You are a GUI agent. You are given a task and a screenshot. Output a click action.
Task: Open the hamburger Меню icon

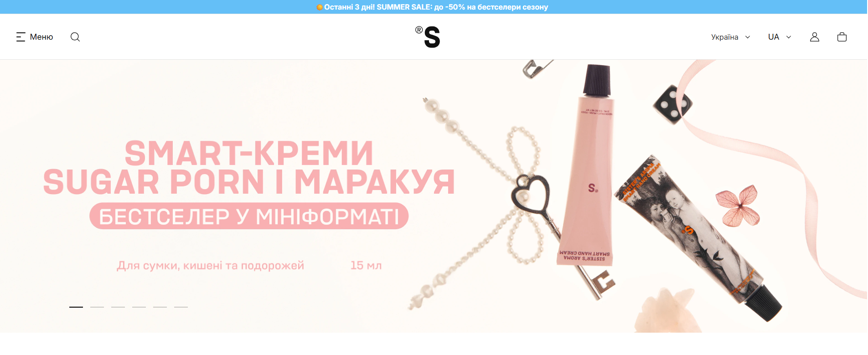21,37
